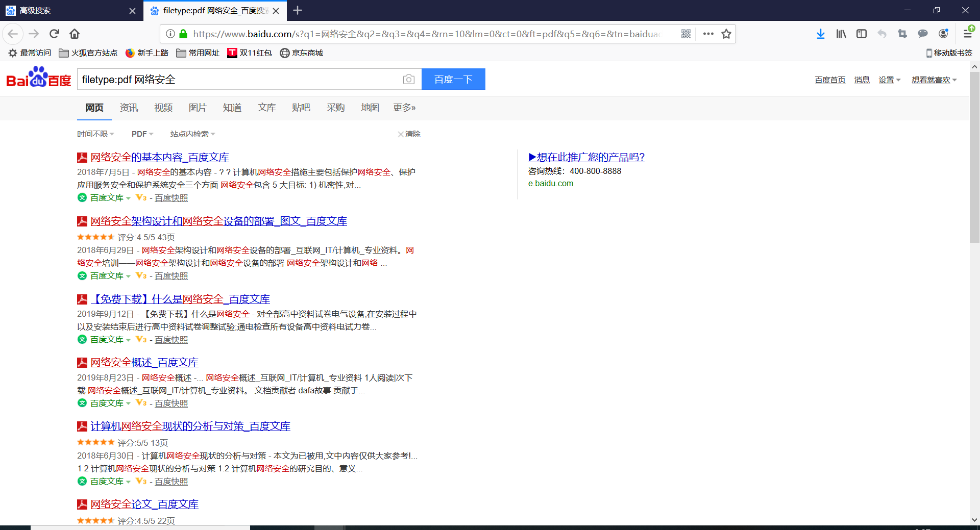Reload the current Baidu page
Viewport: 980px width, 530px height.
[x=54, y=34]
